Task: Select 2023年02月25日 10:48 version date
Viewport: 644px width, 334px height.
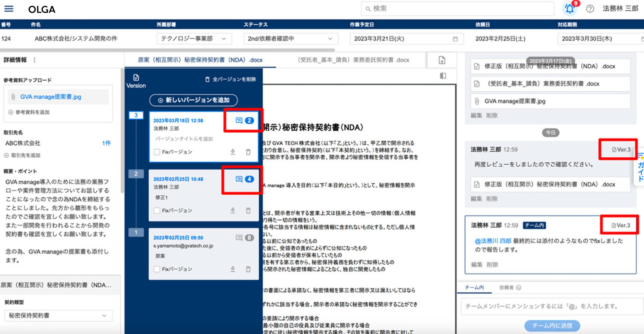Action: coord(178,179)
